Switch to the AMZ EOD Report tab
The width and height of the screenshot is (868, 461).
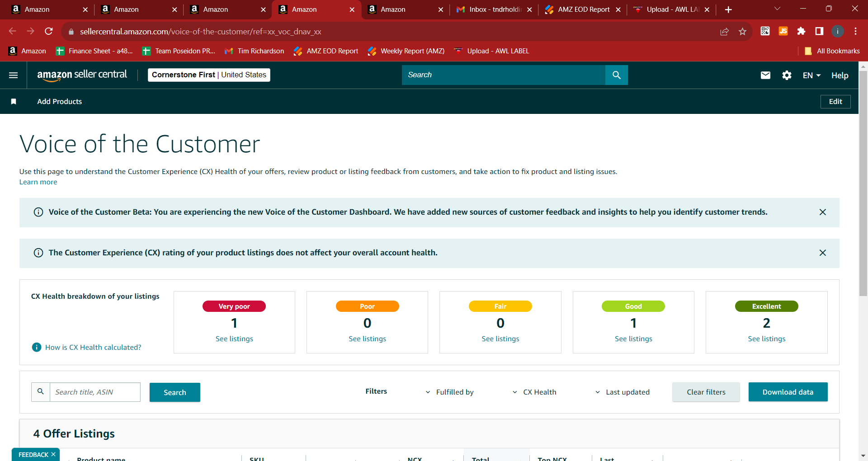[x=582, y=9]
